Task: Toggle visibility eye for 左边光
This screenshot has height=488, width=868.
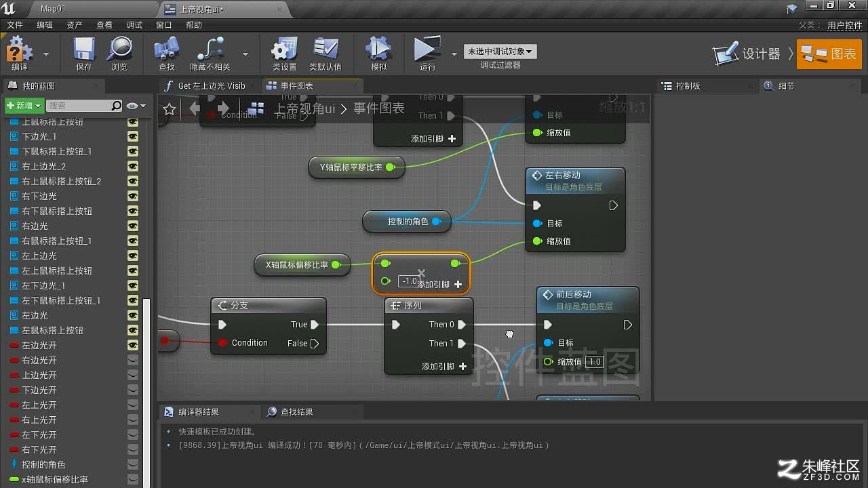Action: coord(133,315)
